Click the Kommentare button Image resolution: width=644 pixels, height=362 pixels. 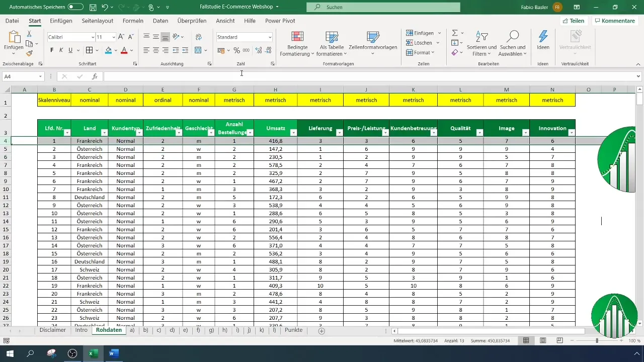pyautogui.click(x=614, y=21)
